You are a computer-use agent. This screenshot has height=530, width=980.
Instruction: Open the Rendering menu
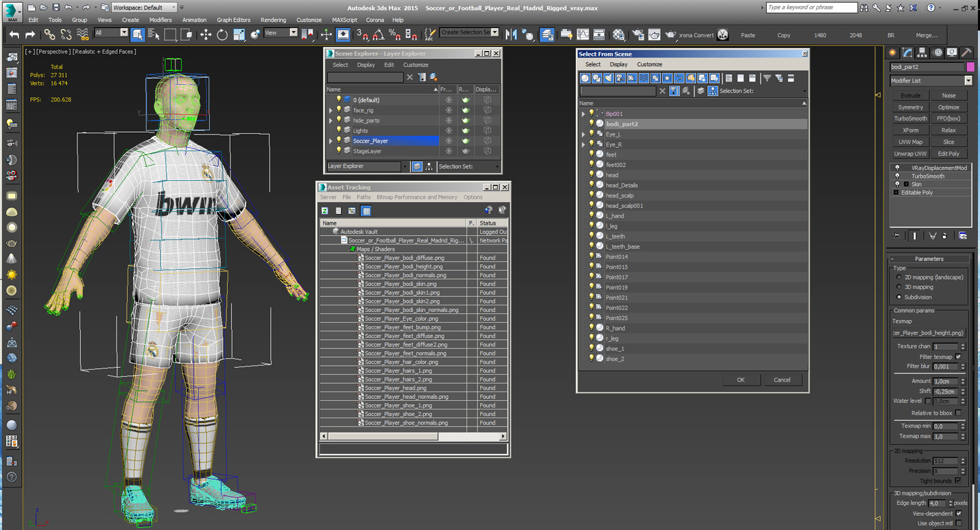coord(273,20)
